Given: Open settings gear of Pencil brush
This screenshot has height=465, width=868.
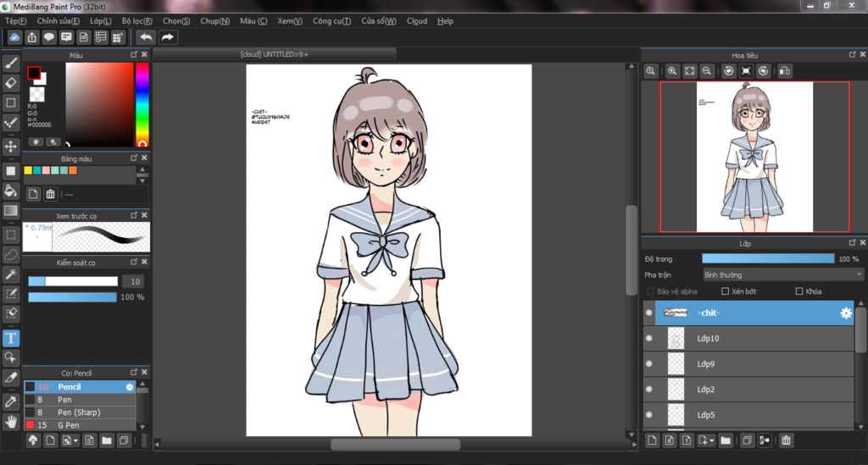Looking at the screenshot, I should [130, 387].
